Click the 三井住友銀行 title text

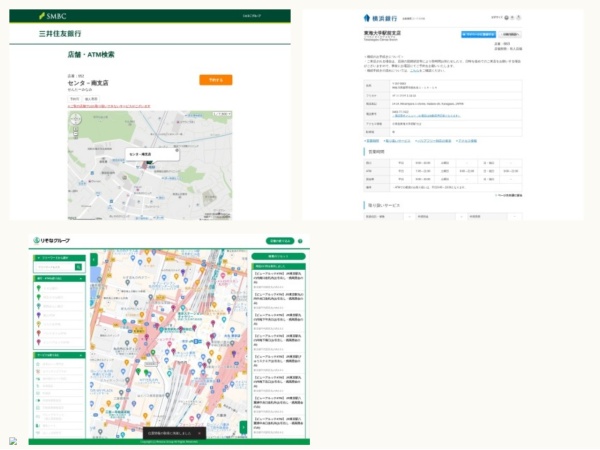pyautogui.click(x=60, y=34)
